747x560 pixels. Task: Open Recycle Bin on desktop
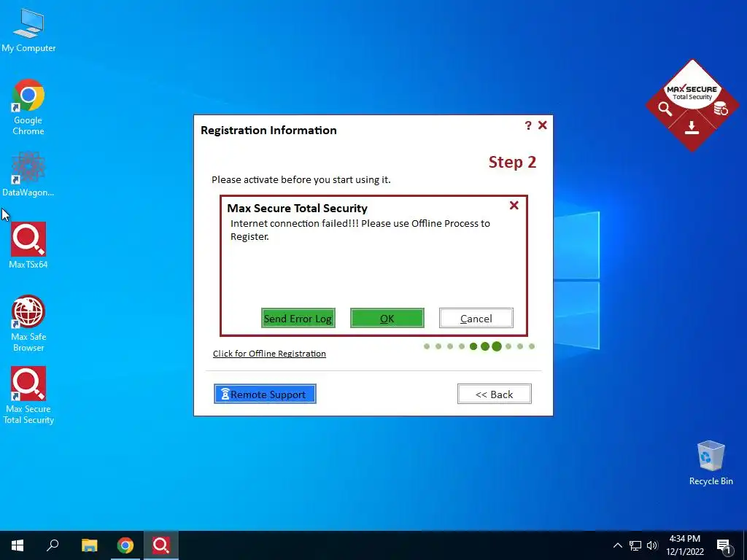[x=711, y=463]
